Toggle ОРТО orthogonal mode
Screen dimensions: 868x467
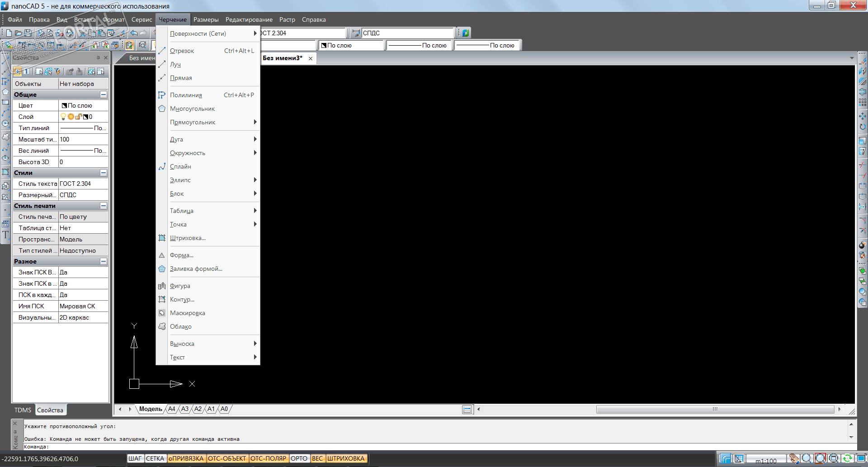(x=299, y=458)
